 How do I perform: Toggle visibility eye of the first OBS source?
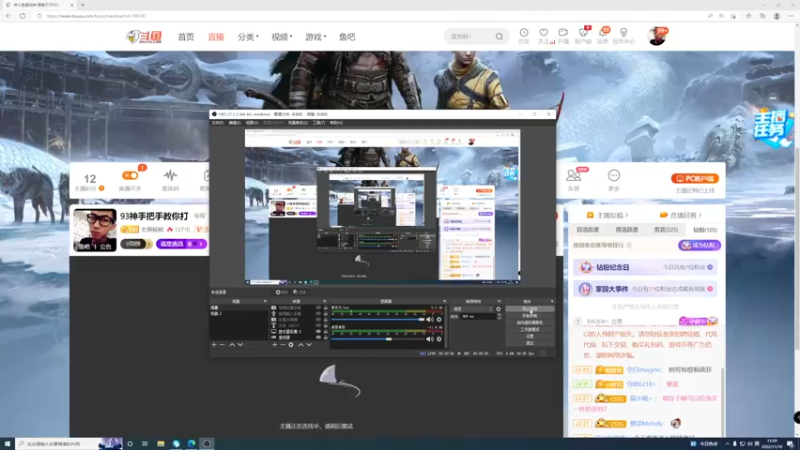click(x=318, y=308)
